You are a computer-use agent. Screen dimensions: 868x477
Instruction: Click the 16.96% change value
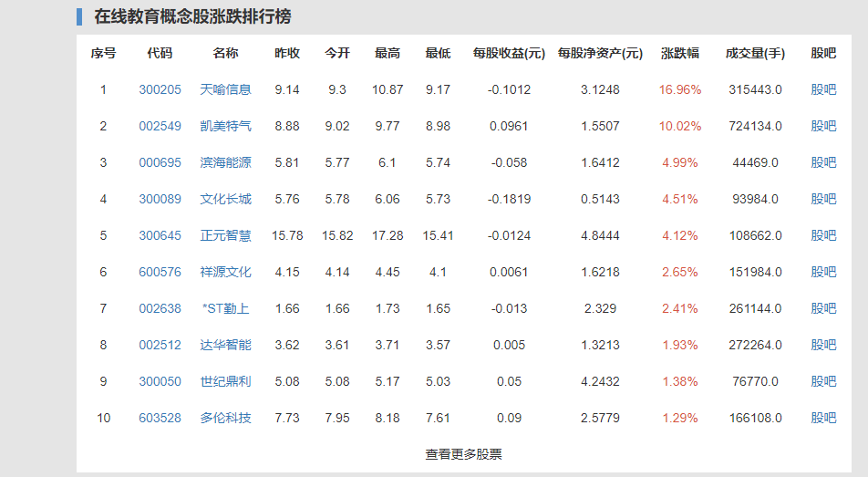680,89
